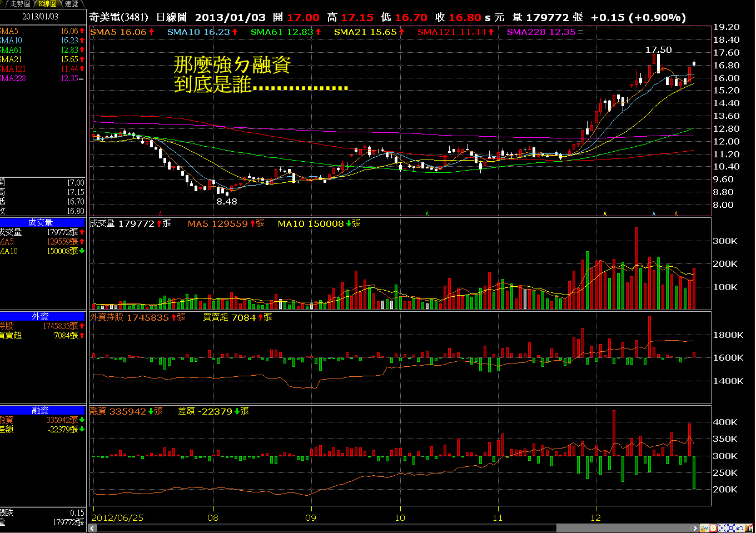
Task: Click the 外資持股 1745835 legend
Action: tap(137, 317)
